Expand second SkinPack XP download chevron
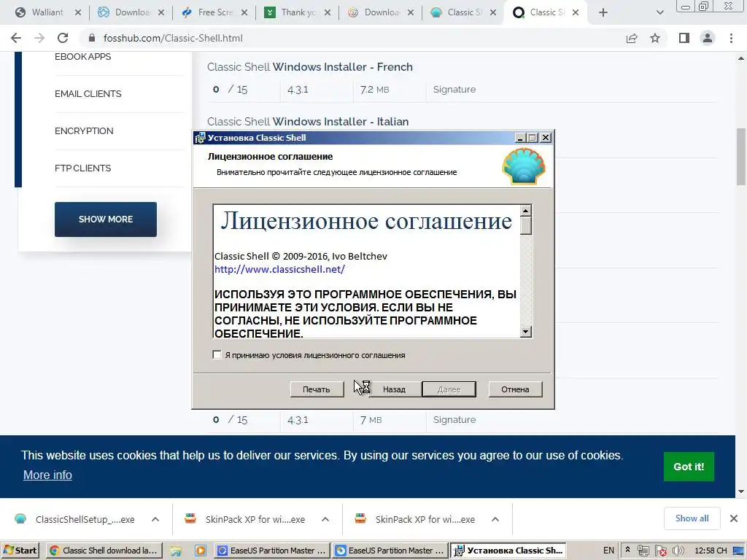The image size is (747, 560). point(495,519)
